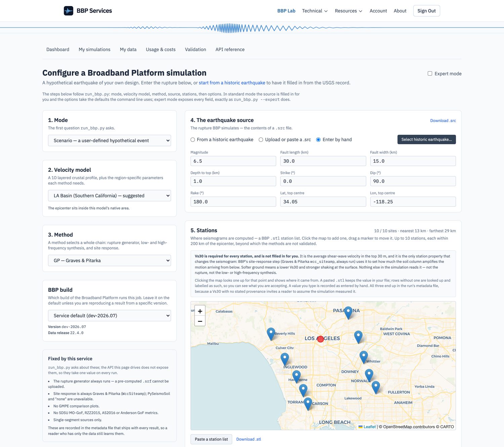Open the API reference tab
The image size is (504, 447).
tap(230, 49)
